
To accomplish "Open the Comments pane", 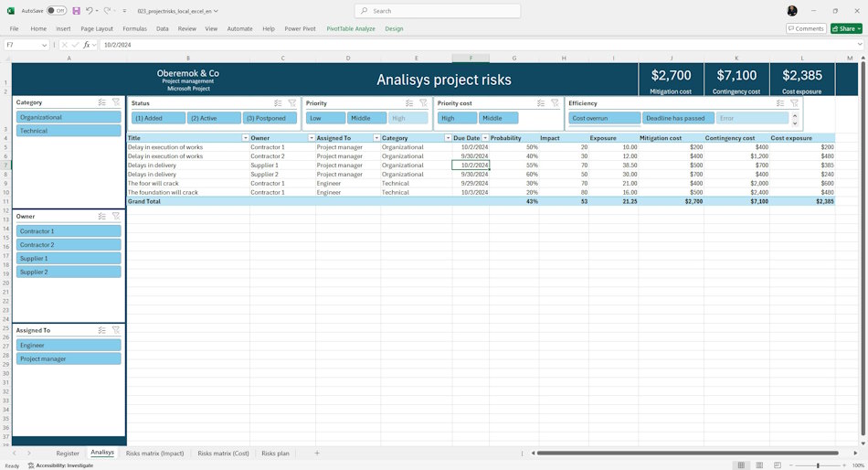I will (806, 29).
